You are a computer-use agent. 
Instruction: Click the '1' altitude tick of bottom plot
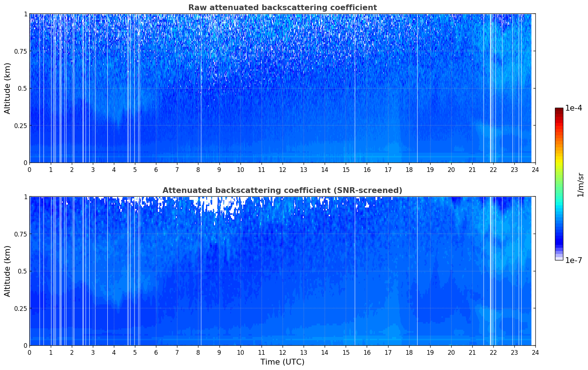point(25,197)
